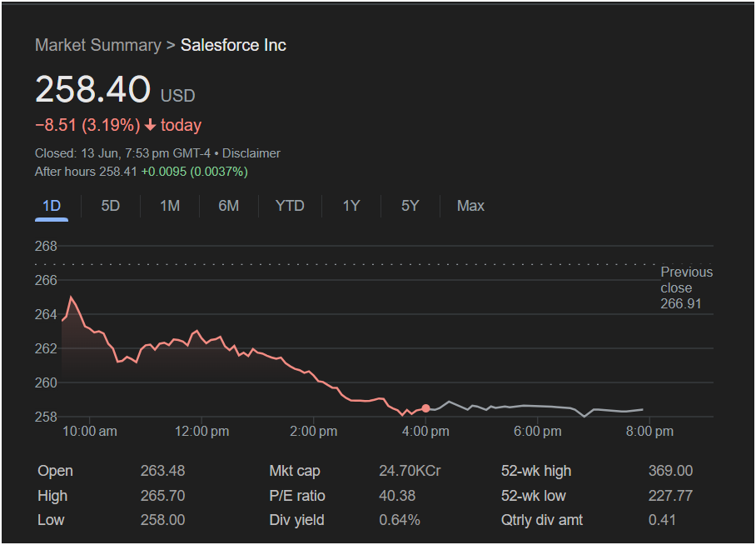The image size is (756, 545).
Task: Click the 52-wk low value 227.77
Action: pyautogui.click(x=671, y=496)
